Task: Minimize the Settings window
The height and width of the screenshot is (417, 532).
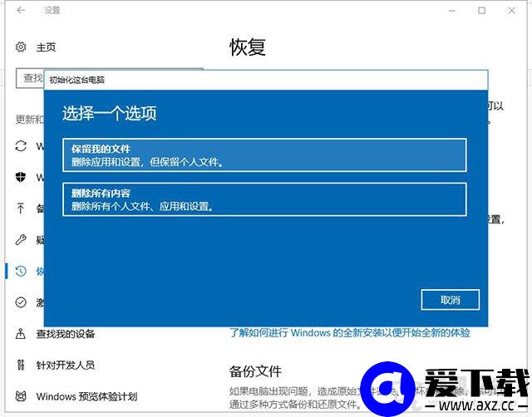Action: [451, 11]
